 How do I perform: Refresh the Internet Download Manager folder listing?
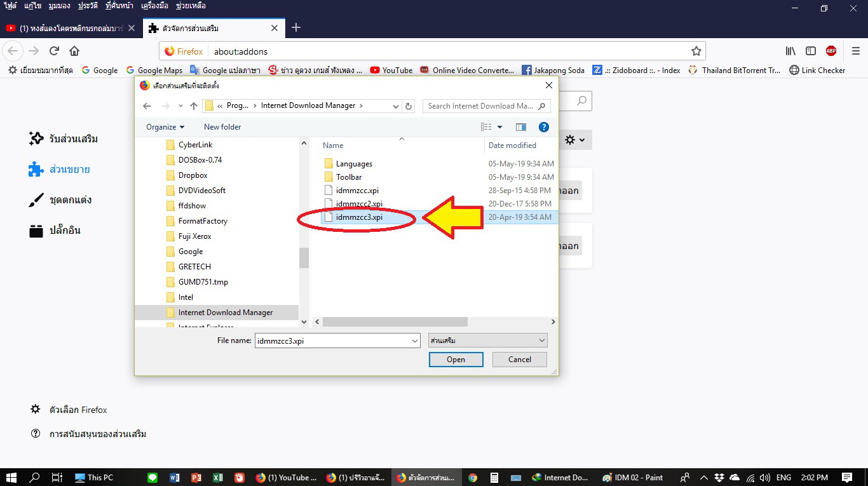click(409, 106)
